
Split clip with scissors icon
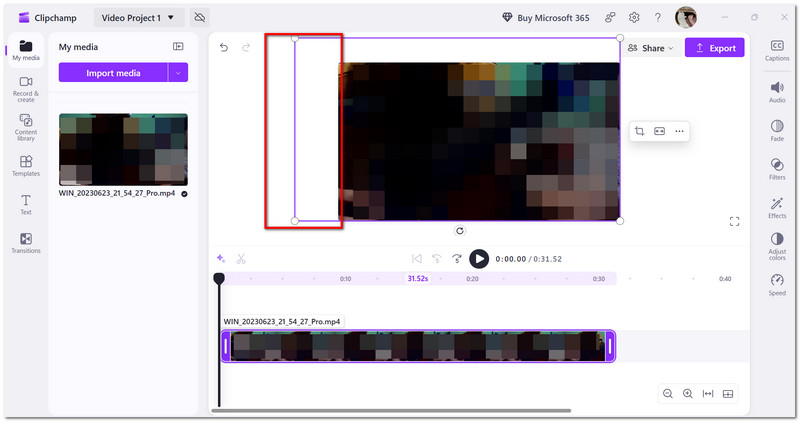tap(241, 259)
